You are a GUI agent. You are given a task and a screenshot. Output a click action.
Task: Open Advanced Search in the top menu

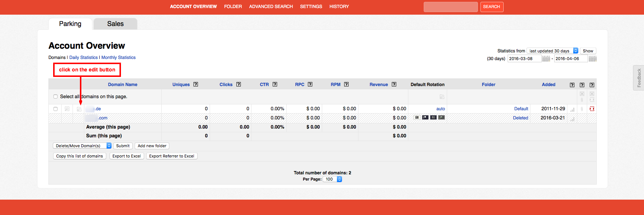click(271, 7)
